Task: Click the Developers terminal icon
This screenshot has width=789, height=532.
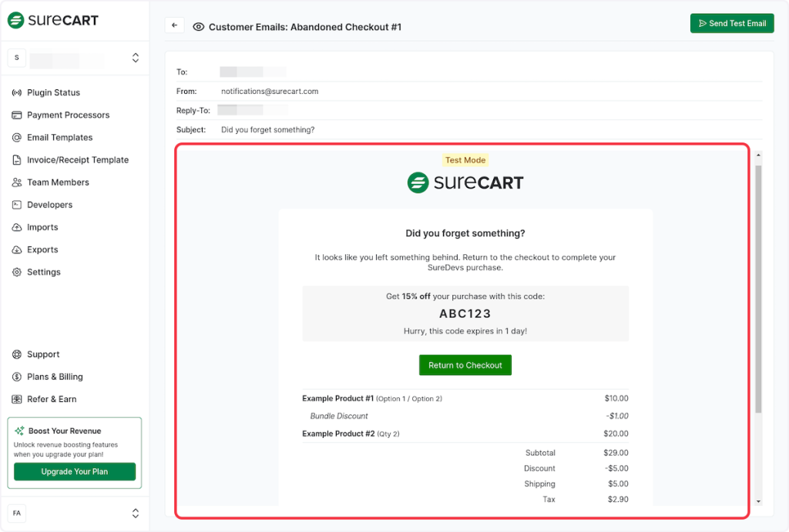Action: point(17,205)
